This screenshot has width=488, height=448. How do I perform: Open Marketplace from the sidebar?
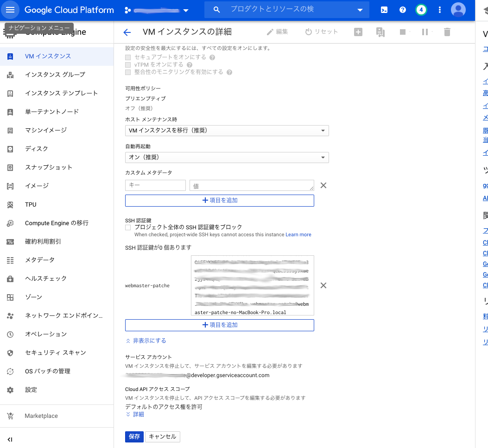[40, 416]
